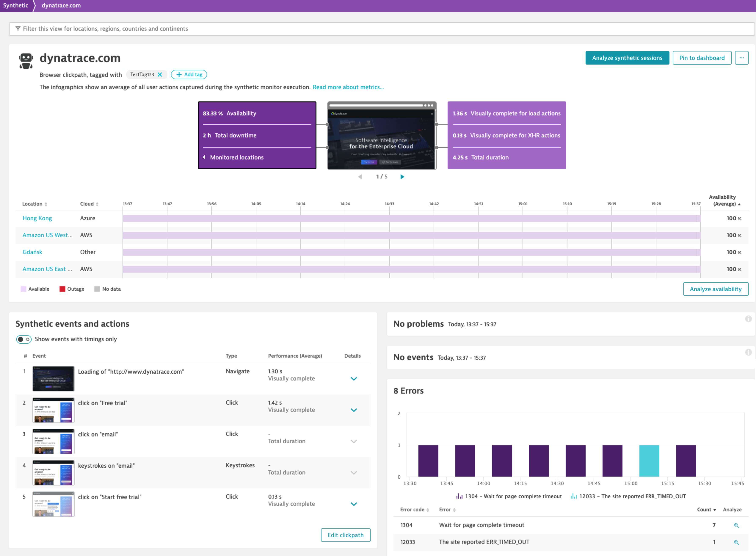The width and height of the screenshot is (756, 556).
Task: Click Synthetic breadcrumb
Action: pos(15,5)
